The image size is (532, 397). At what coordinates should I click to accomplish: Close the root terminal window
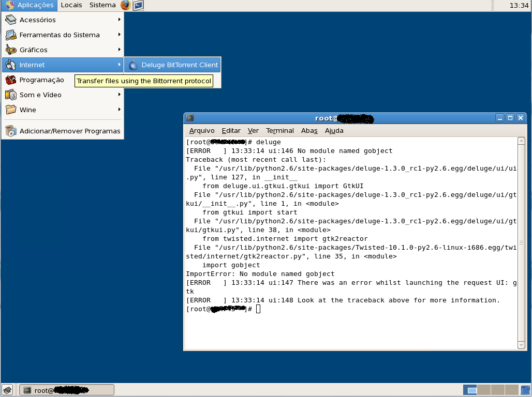click(x=521, y=118)
